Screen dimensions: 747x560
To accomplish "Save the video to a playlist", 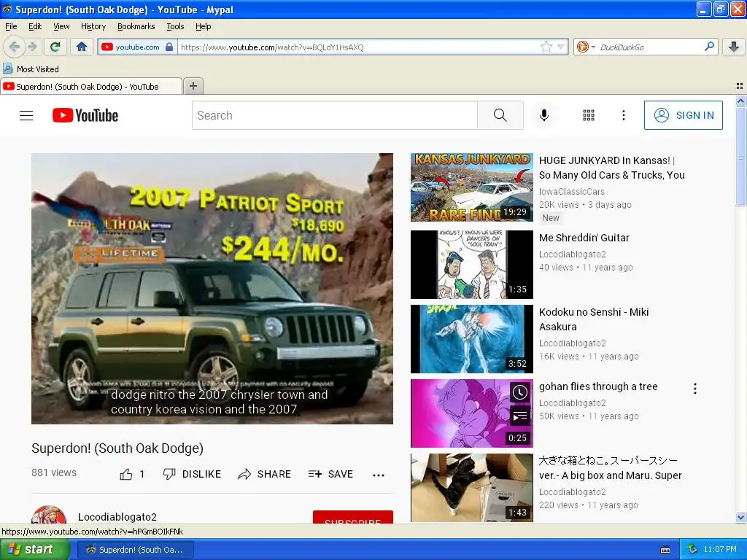I will [330, 474].
